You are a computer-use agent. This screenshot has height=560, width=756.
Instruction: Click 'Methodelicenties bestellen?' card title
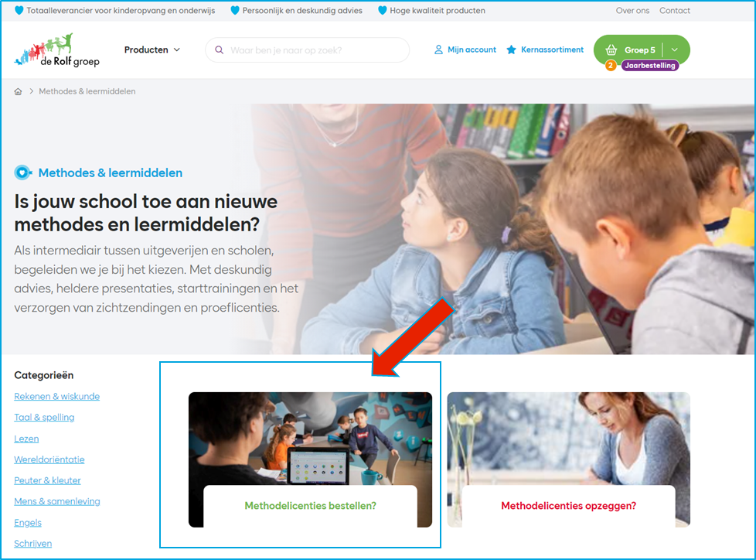(311, 506)
